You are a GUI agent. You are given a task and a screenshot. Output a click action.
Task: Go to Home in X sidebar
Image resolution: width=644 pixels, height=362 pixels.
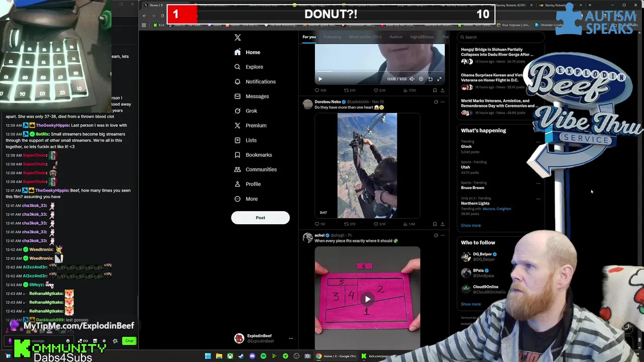pyautogui.click(x=248, y=52)
